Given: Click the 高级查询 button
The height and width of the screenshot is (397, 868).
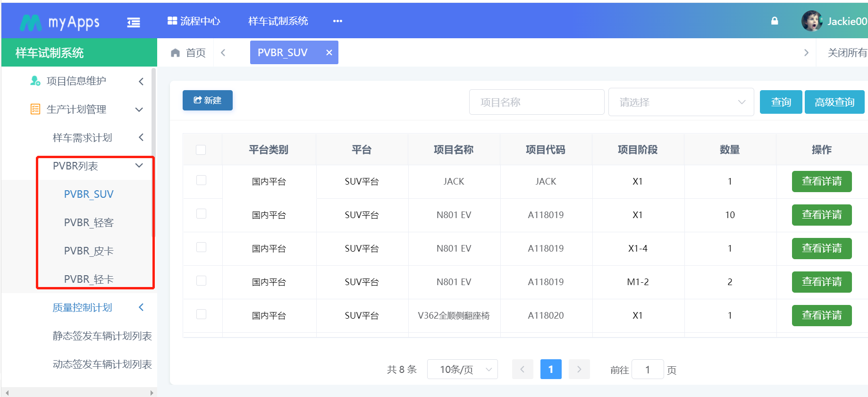Looking at the screenshot, I should click(834, 102).
